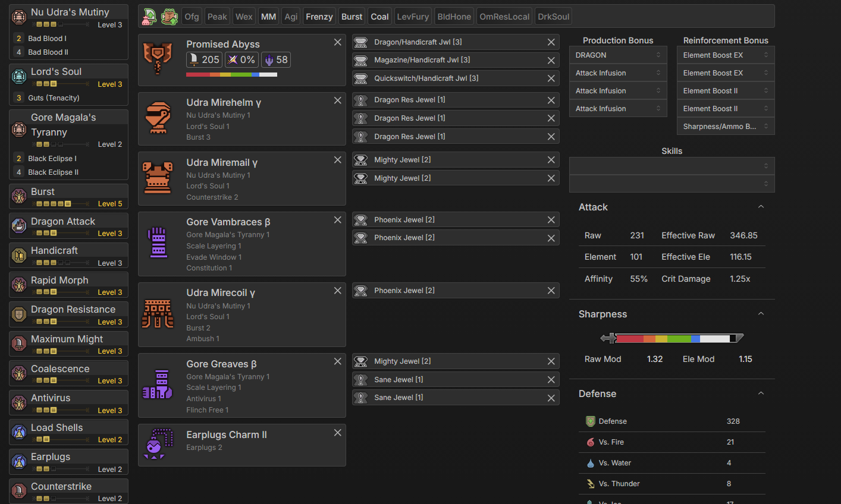Click the Udra Mirehelm γ helmet icon

(158, 118)
